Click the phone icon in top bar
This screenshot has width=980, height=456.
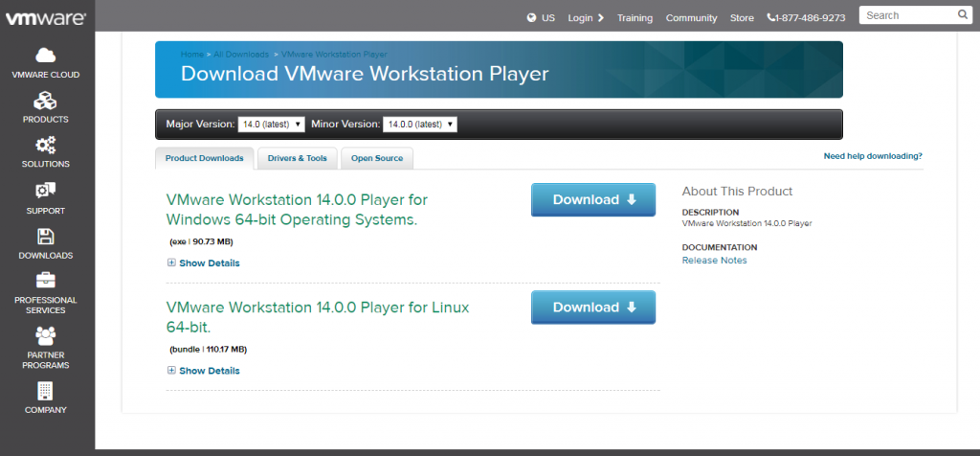(x=770, y=17)
